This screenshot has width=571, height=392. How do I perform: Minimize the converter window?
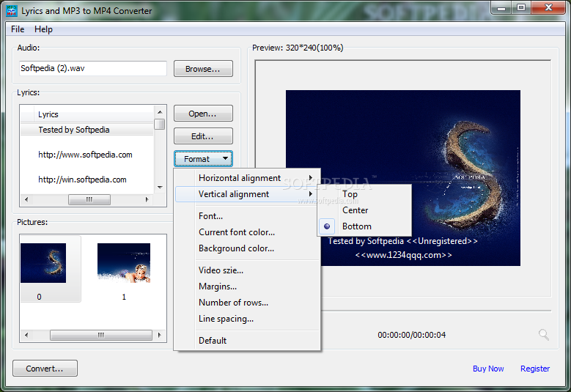point(501,8)
